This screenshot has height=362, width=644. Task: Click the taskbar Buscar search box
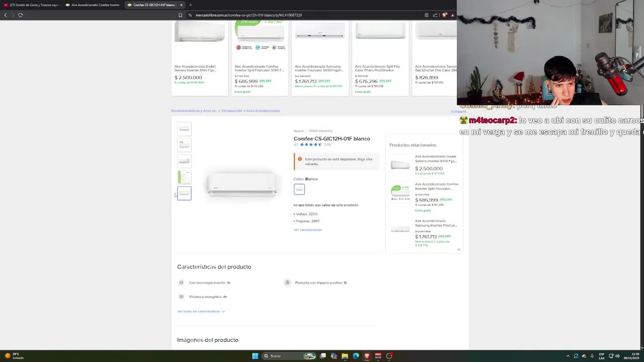click(290, 356)
